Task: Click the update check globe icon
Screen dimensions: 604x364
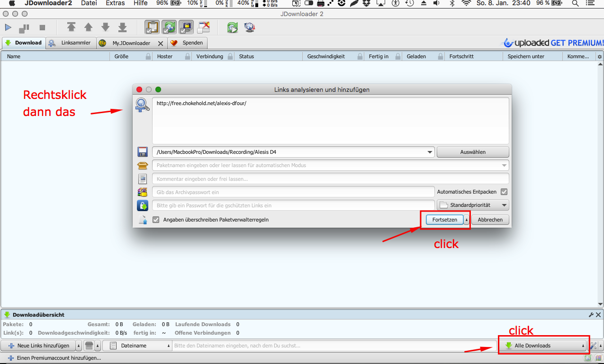Action: point(250,27)
